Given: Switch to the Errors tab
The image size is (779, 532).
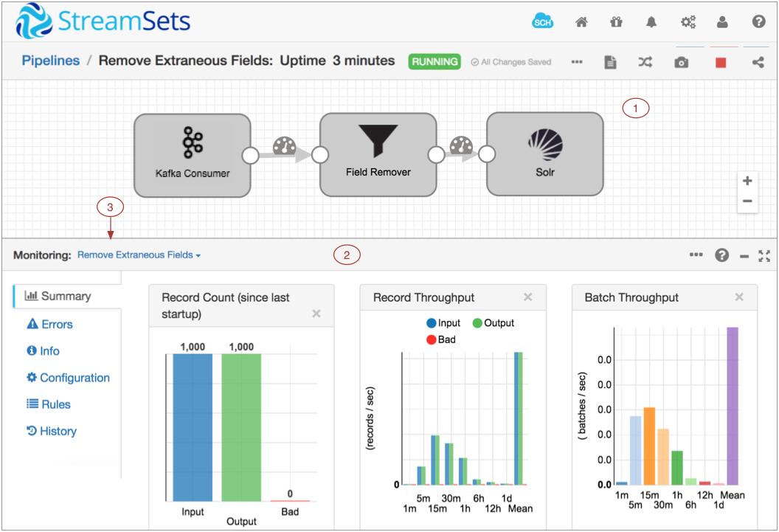Looking at the screenshot, I should coord(50,324).
